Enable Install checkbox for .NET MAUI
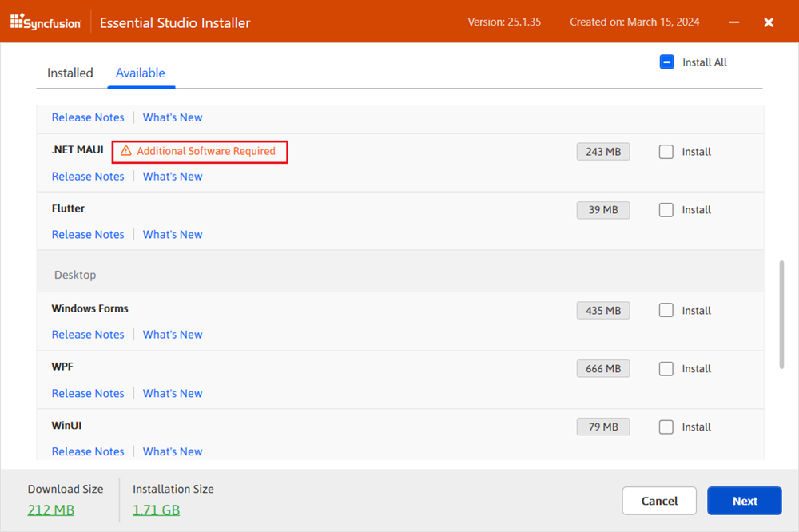The width and height of the screenshot is (799, 532). 666,152
